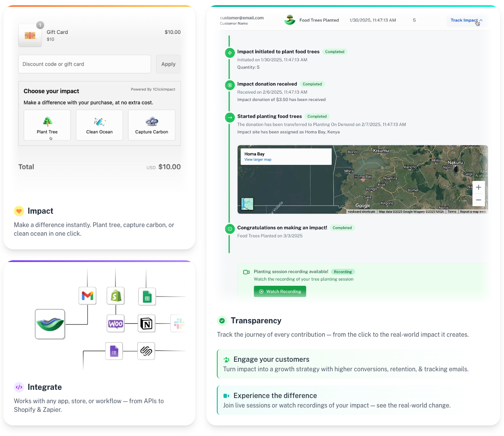Choose the Plant Tree impact option
Screen dimensions: 504x436
[x=47, y=125]
